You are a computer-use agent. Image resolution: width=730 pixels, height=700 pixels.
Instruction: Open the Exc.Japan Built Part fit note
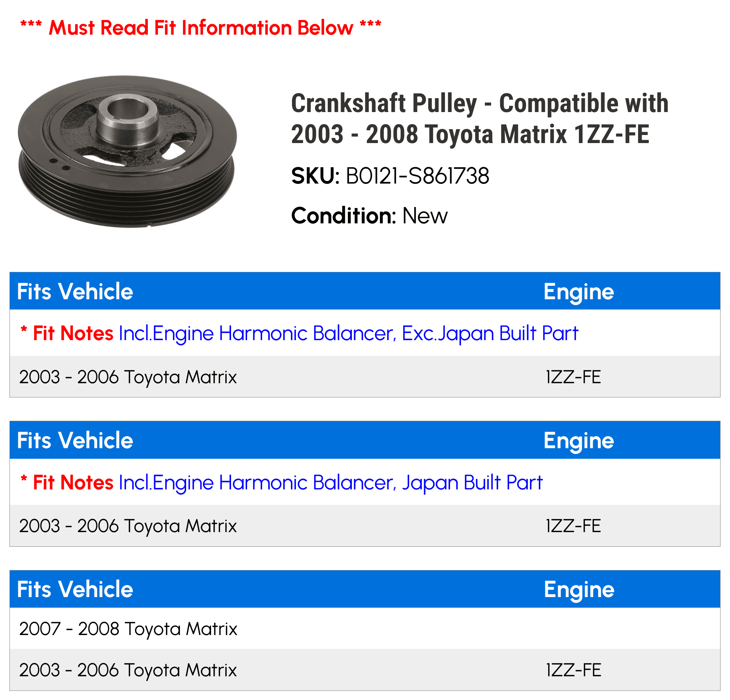pyautogui.click(x=299, y=333)
